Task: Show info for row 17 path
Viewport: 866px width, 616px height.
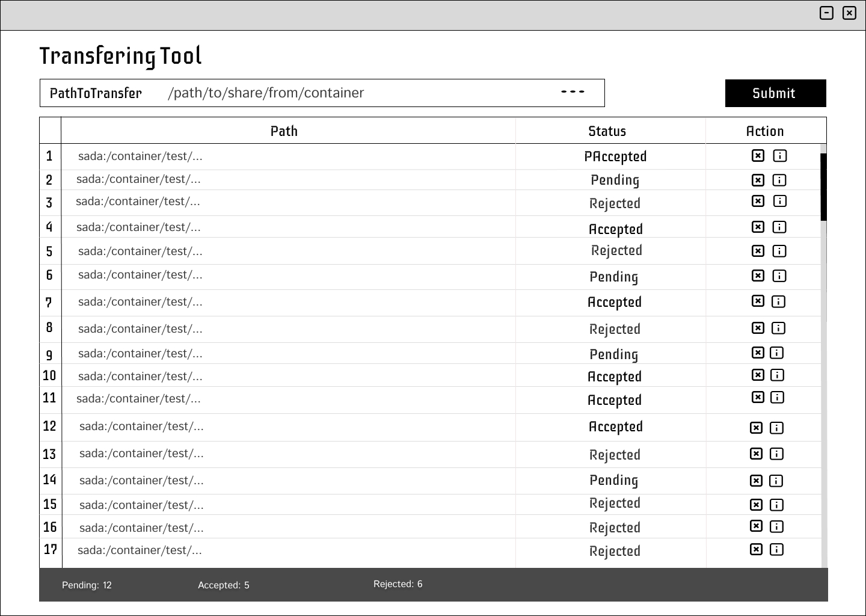Action: (776, 549)
